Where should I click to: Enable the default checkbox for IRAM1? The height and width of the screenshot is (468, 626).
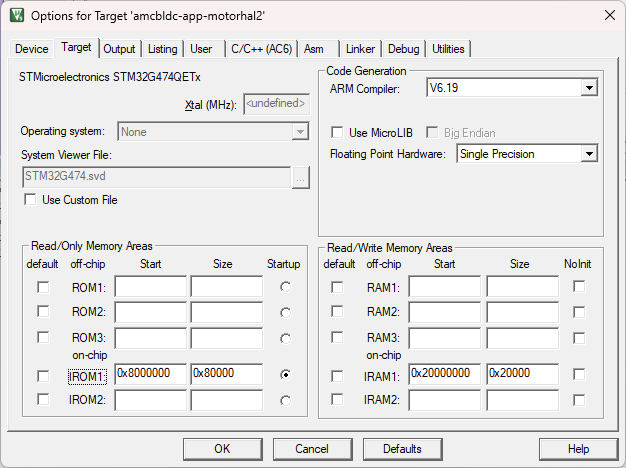337,376
